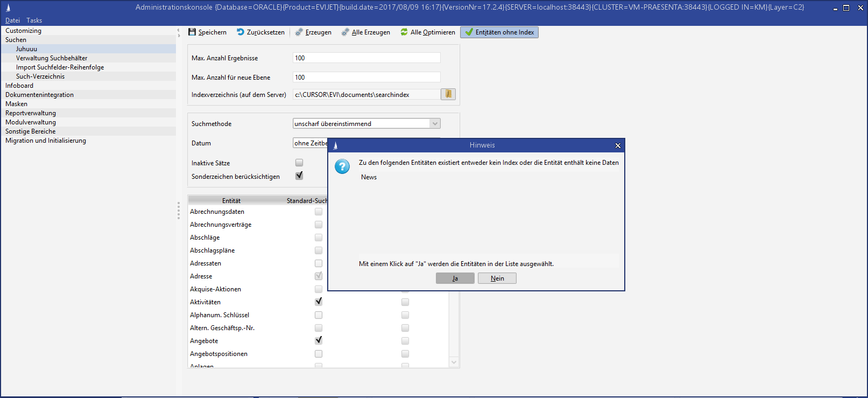Image resolution: width=868 pixels, height=398 pixels.
Task: Click the Alle Optimieren refresh icon
Action: (404, 32)
